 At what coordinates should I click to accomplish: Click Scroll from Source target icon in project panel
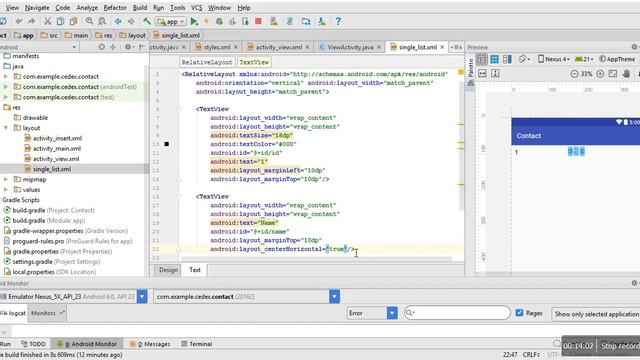tap(102, 47)
